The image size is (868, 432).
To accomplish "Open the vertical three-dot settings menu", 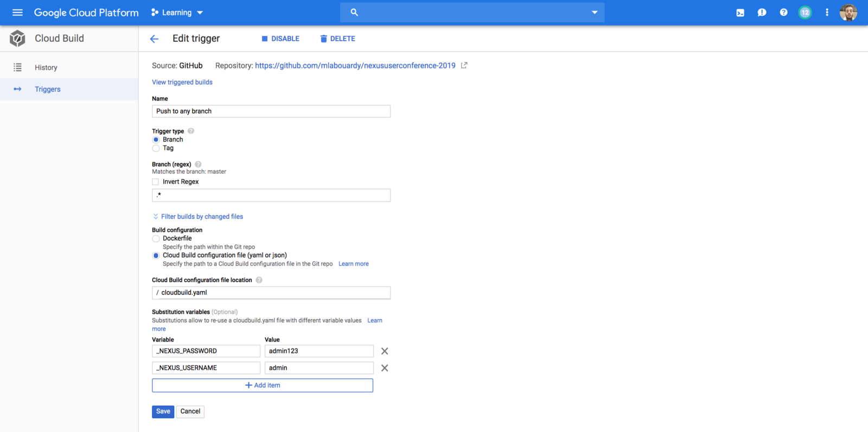I will tap(827, 12).
